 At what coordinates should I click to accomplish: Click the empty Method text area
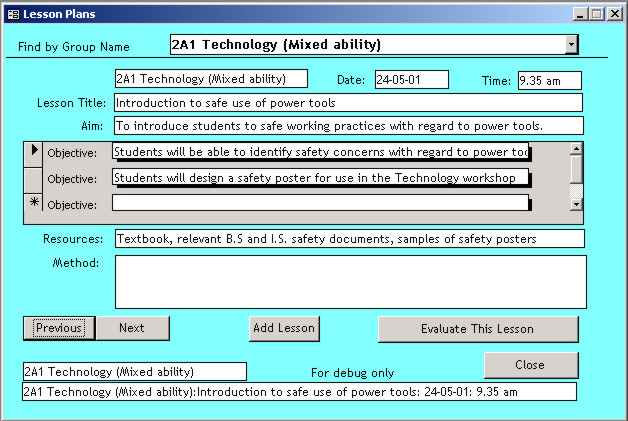[x=351, y=282]
